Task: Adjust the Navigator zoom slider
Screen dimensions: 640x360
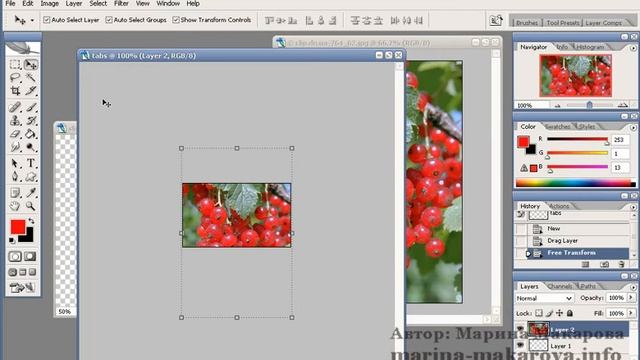Action: [589, 105]
